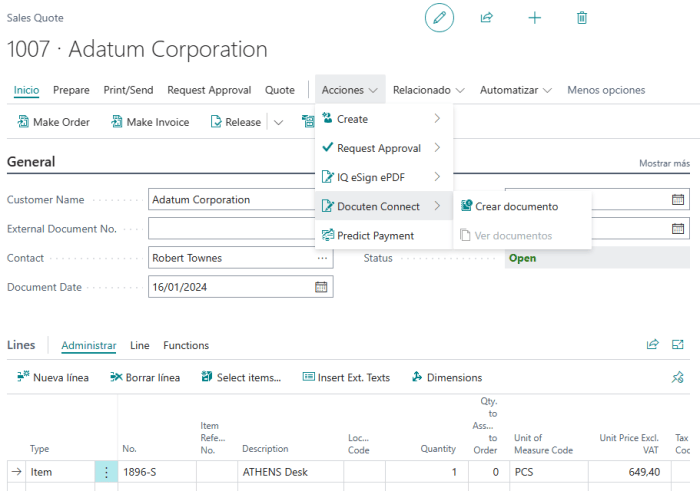This screenshot has height=491, width=700.
Task: Open the Create submenu
Action: [x=384, y=119]
